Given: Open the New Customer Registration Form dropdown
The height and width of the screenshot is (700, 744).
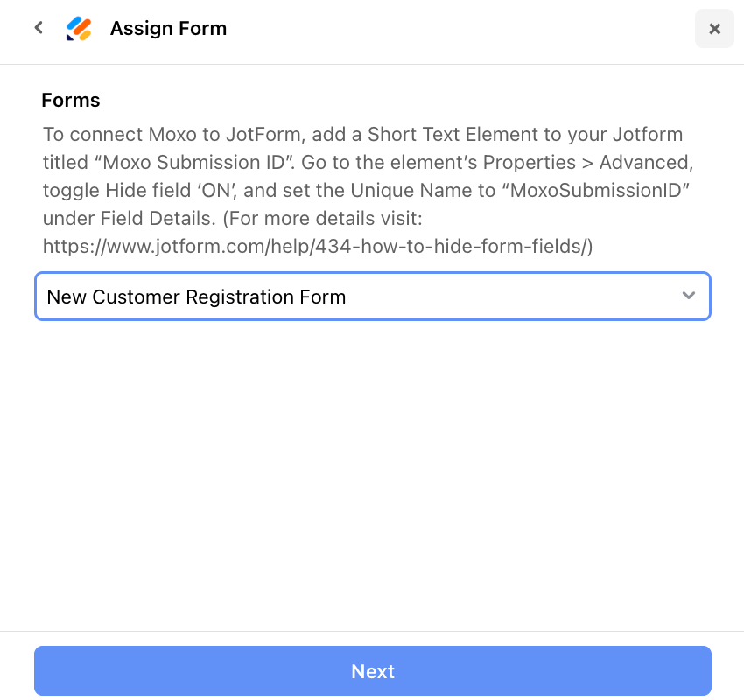Looking at the screenshot, I should click(372, 297).
